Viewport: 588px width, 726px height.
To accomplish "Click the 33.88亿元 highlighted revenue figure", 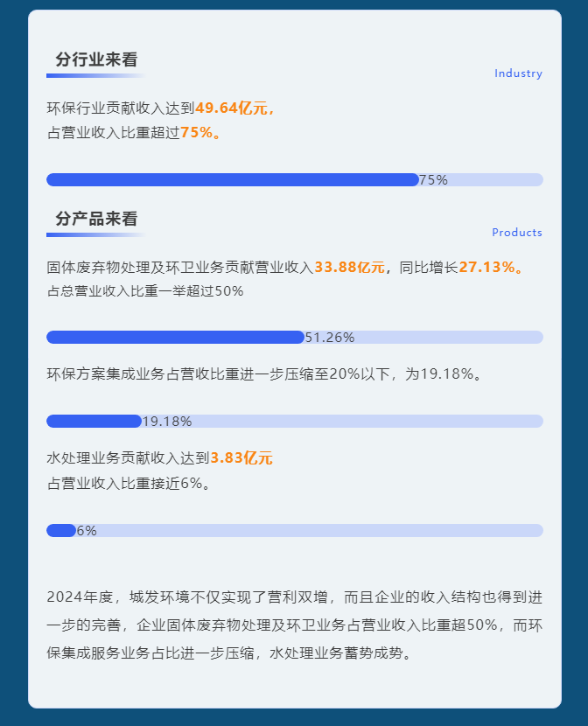I will 349,267.
